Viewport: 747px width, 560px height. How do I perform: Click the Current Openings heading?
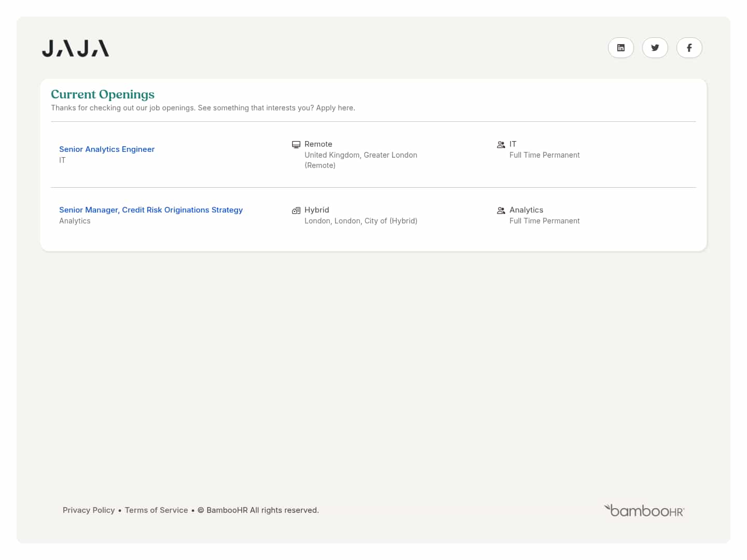[x=103, y=94]
